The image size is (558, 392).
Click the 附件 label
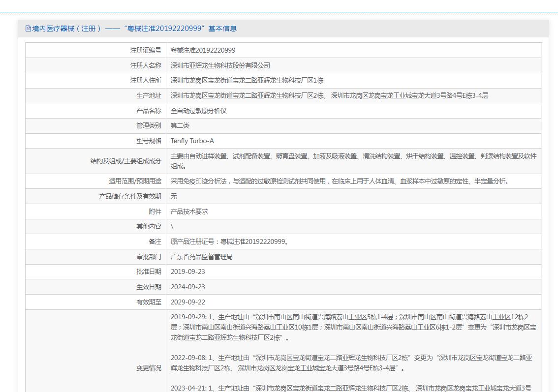pyautogui.click(x=155, y=211)
